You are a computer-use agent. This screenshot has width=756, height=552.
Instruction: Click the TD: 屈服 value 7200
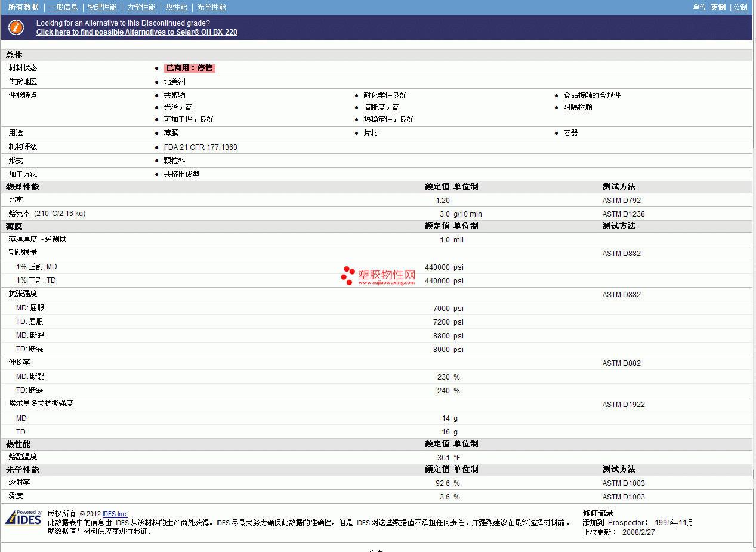point(442,322)
